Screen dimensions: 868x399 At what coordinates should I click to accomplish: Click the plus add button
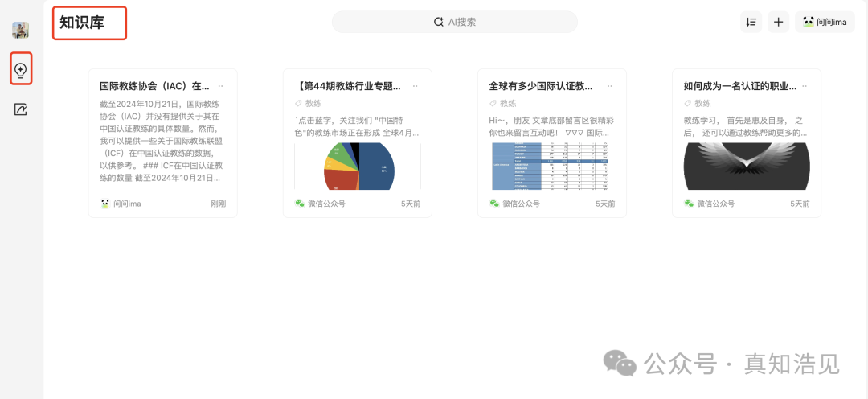click(778, 23)
